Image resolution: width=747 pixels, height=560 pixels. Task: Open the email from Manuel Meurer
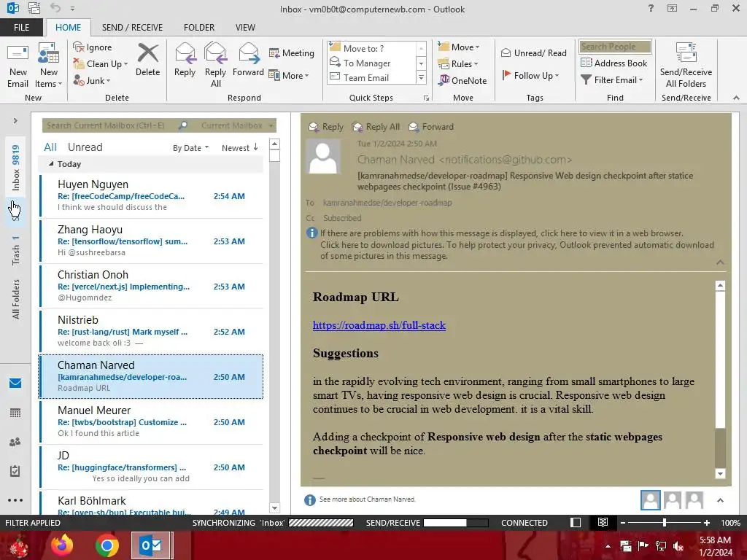coord(151,421)
